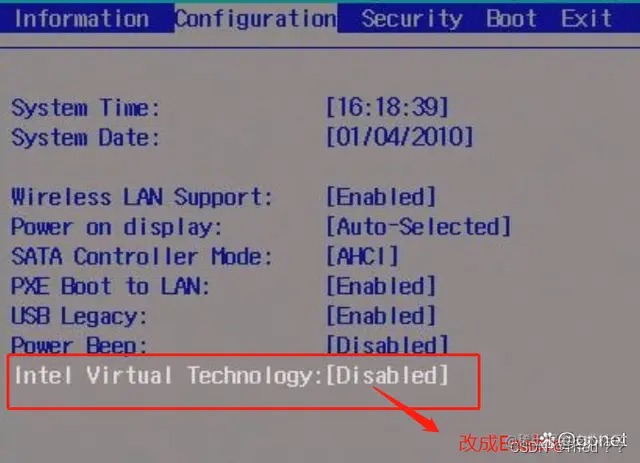Screen dimensions: 640x463
Task: Open the Security tab
Action: click(x=411, y=19)
